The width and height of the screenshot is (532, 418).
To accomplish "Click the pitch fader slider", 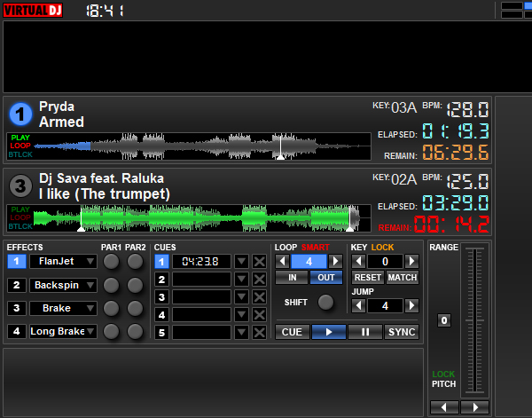I will pos(474,320).
